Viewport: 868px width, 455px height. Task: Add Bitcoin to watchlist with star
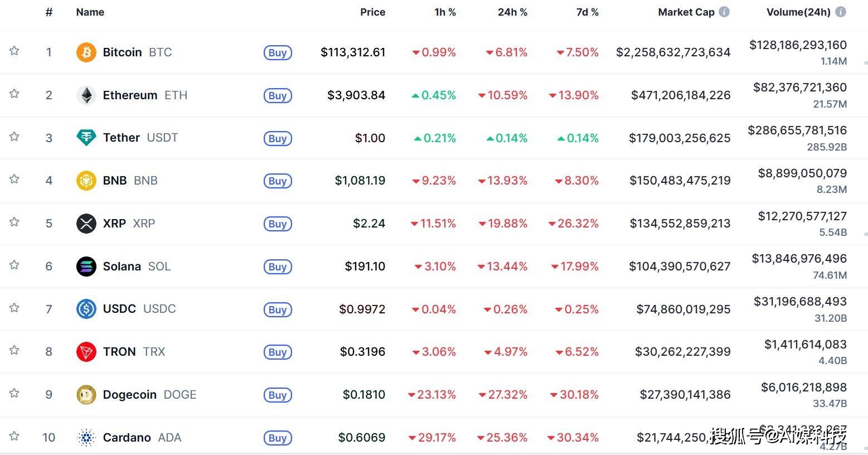[14, 51]
